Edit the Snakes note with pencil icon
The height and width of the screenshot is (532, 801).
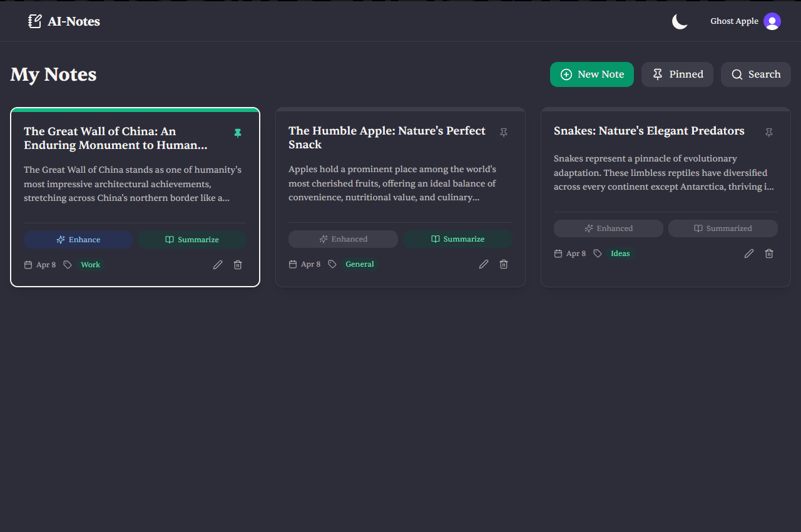(749, 253)
